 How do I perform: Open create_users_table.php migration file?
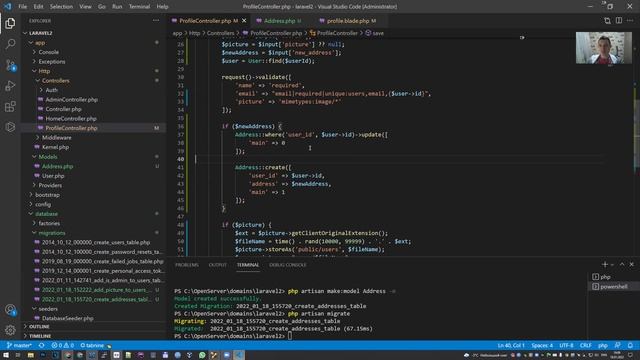[x=96, y=242]
